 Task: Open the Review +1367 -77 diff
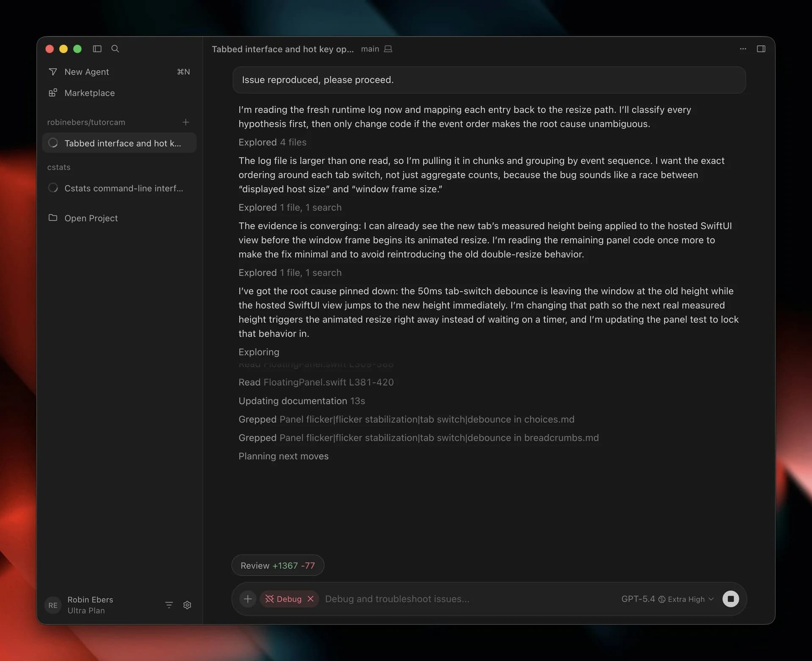coord(277,565)
